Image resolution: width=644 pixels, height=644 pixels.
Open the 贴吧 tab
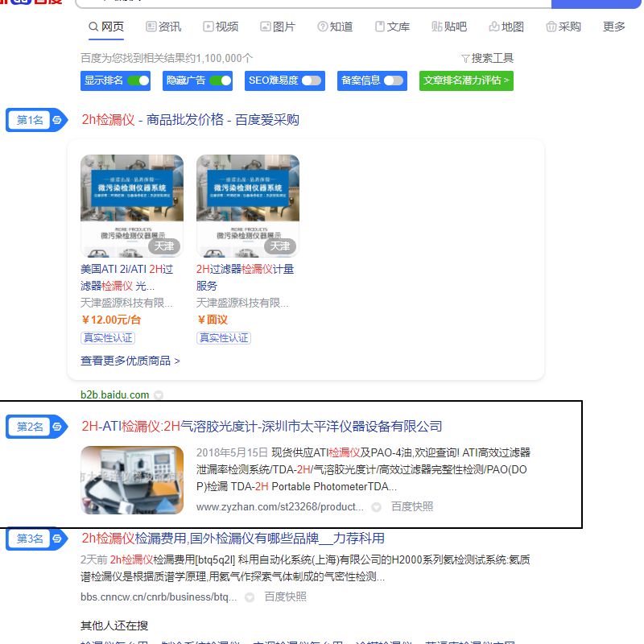[x=449, y=27]
